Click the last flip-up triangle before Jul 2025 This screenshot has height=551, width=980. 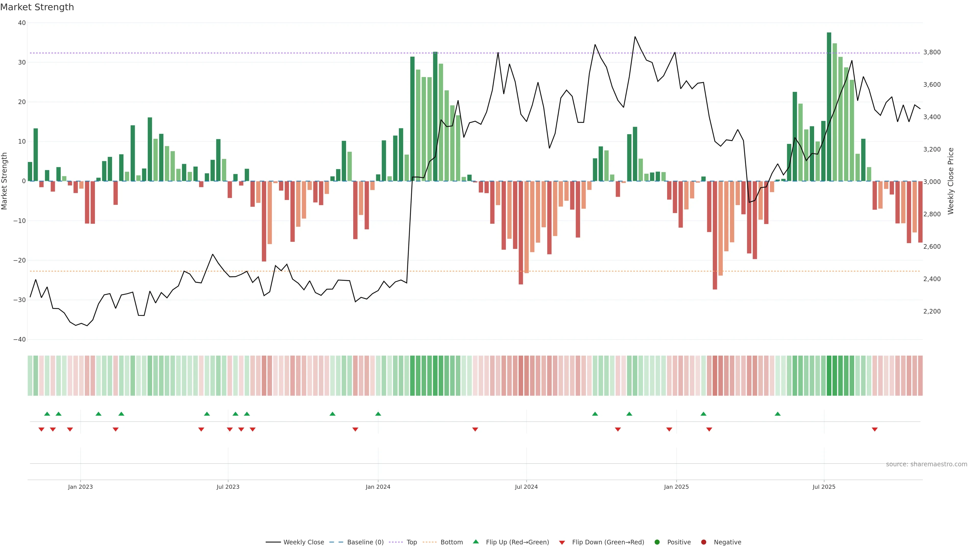coord(778,414)
